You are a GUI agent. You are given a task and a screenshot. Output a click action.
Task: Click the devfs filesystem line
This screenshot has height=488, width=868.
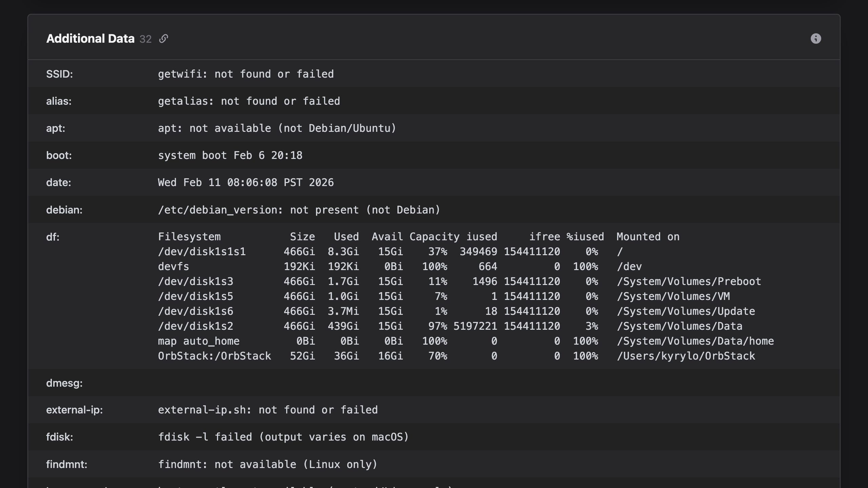tap(174, 266)
